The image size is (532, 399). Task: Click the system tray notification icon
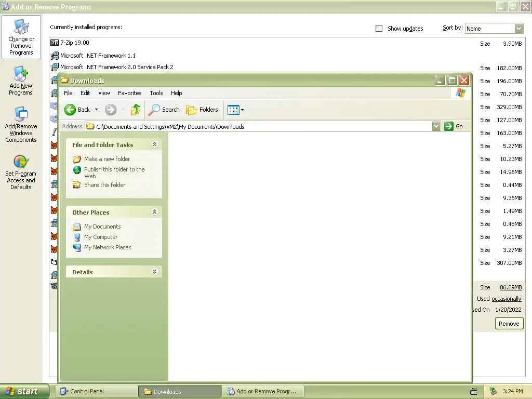tap(494, 391)
